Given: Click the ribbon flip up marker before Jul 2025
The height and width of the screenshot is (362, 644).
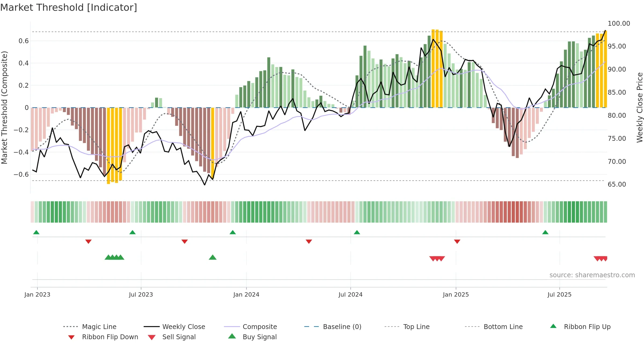Looking at the screenshot, I should point(545,232).
